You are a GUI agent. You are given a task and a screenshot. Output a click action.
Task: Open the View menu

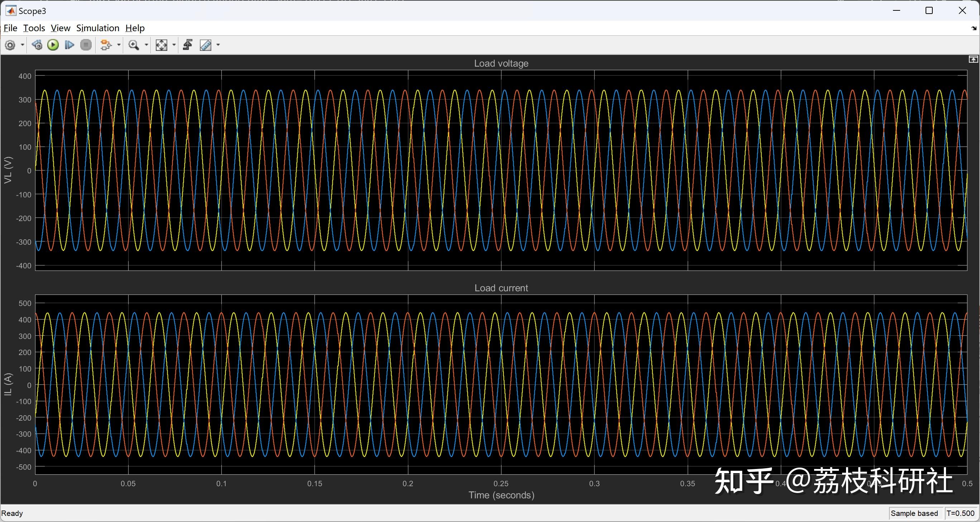pyautogui.click(x=61, y=28)
